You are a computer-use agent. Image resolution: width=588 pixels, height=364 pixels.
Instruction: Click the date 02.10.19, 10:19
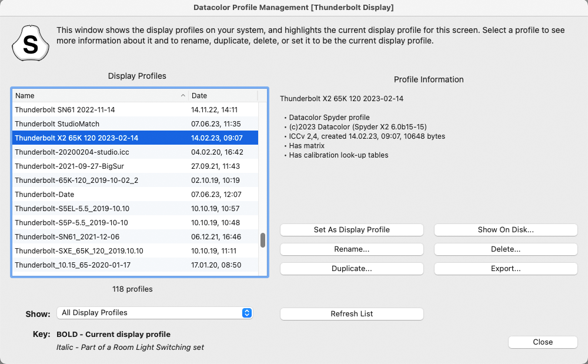pos(215,181)
